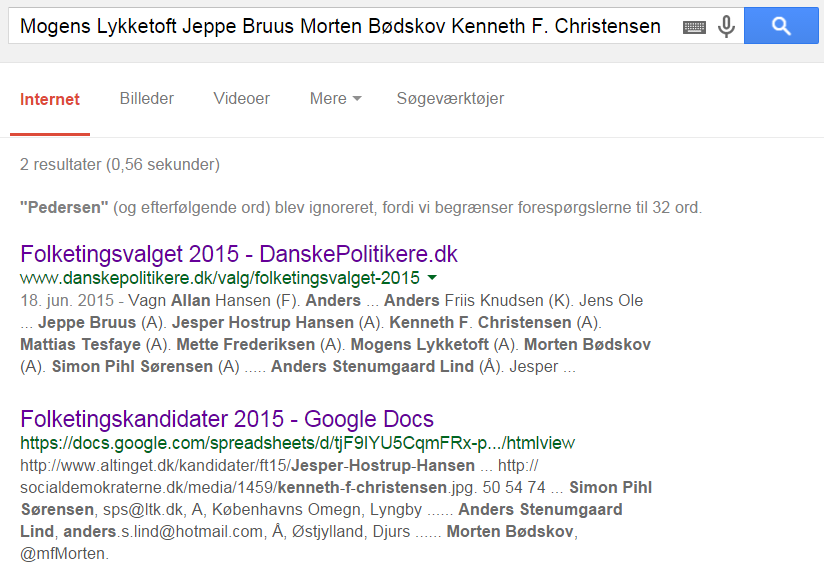Image resolution: width=824 pixels, height=567 pixels.
Task: Click the "2 resultater" result count text
Action: point(60,164)
